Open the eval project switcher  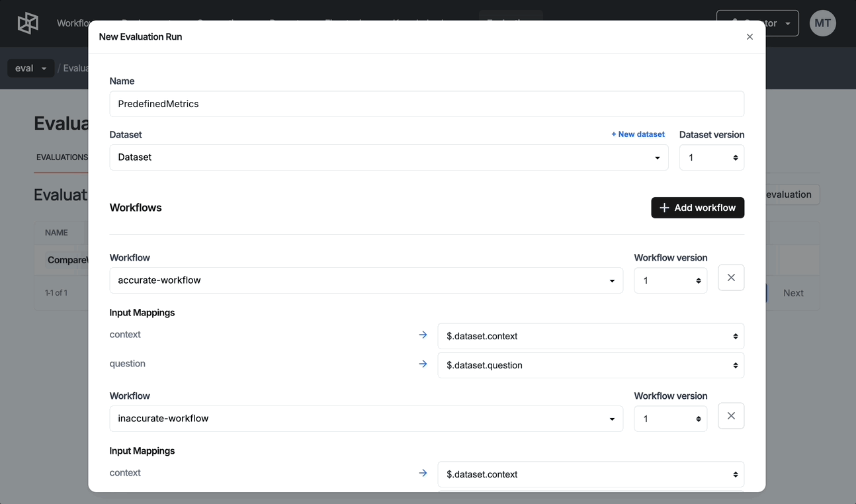(x=30, y=68)
